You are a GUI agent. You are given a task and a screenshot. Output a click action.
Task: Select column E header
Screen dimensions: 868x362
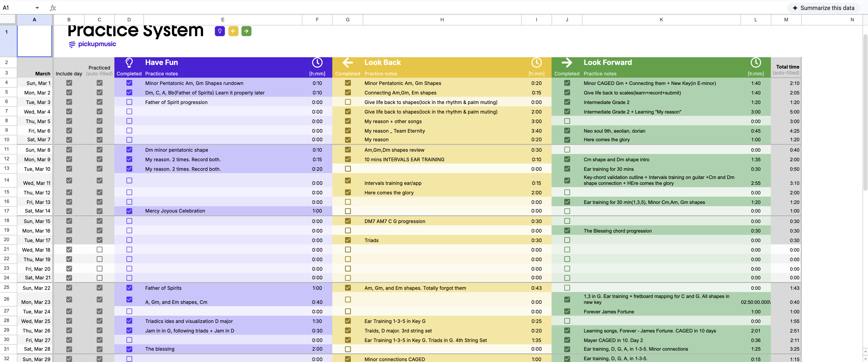pyautogui.click(x=223, y=20)
